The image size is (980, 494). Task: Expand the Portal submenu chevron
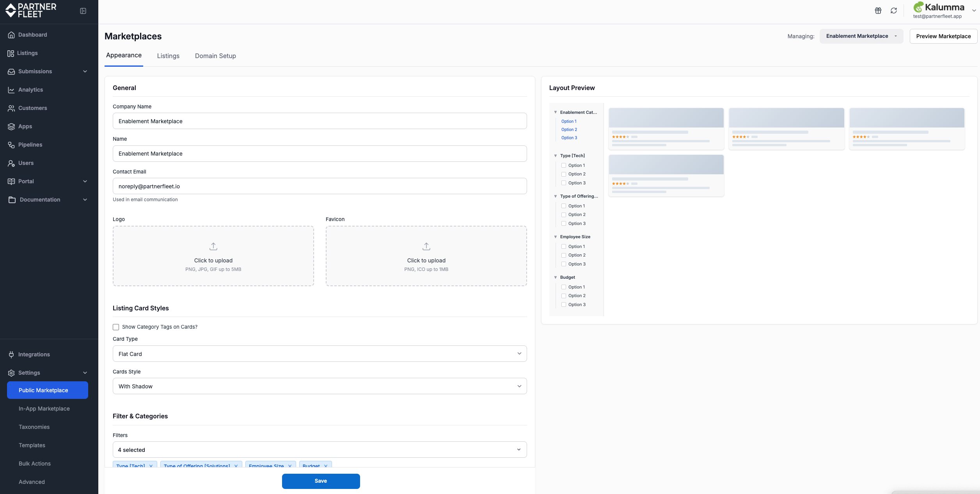pos(85,181)
